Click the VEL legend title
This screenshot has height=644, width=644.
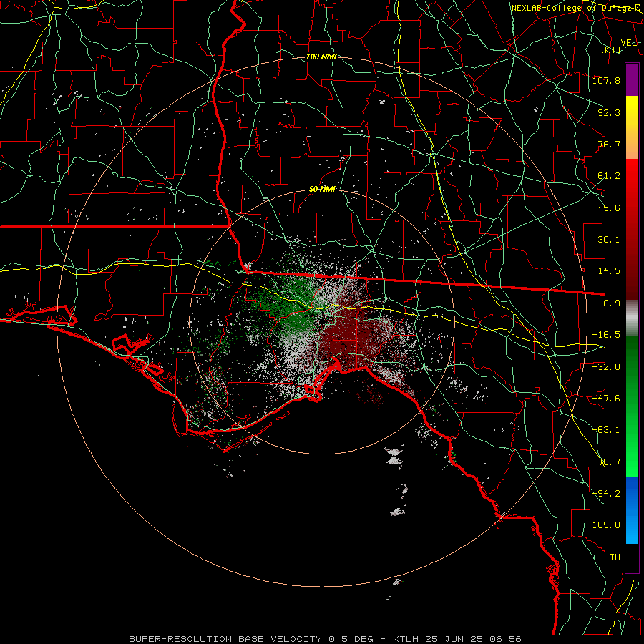click(628, 43)
